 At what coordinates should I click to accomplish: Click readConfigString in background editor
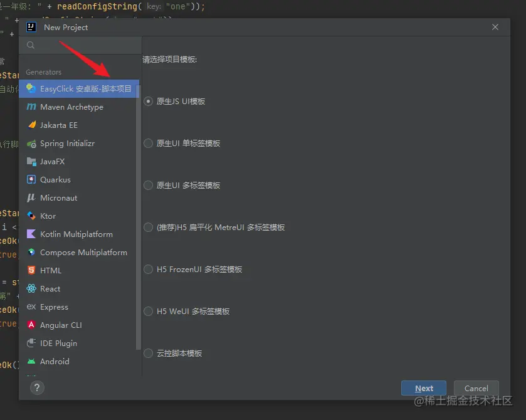97,6
